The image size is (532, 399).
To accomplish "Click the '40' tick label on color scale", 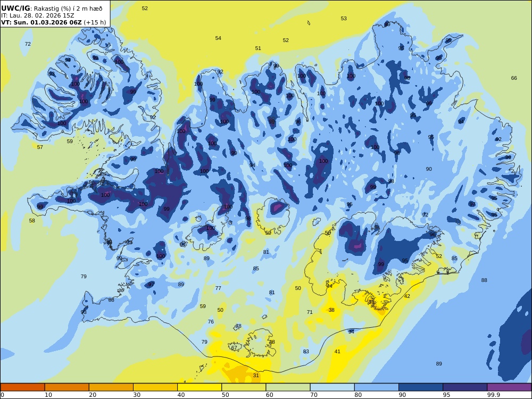I will 181,395.
